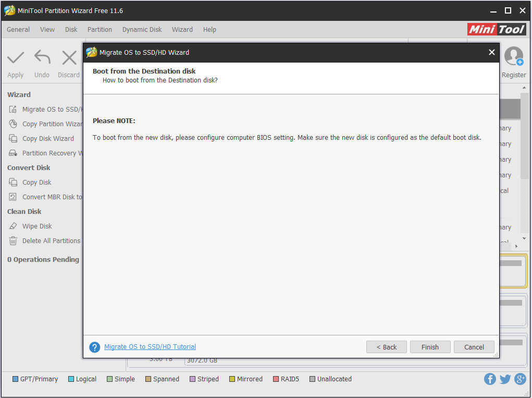This screenshot has height=398, width=532.
Task: Open the Facebook icon in the status bar
Action: pyautogui.click(x=490, y=379)
